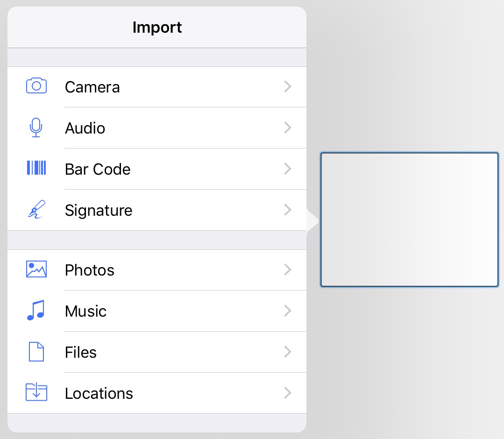Open the Photos row chevron

pos(288,269)
